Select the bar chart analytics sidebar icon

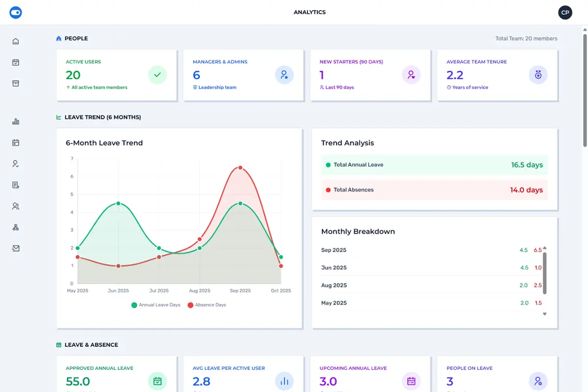[x=16, y=122]
